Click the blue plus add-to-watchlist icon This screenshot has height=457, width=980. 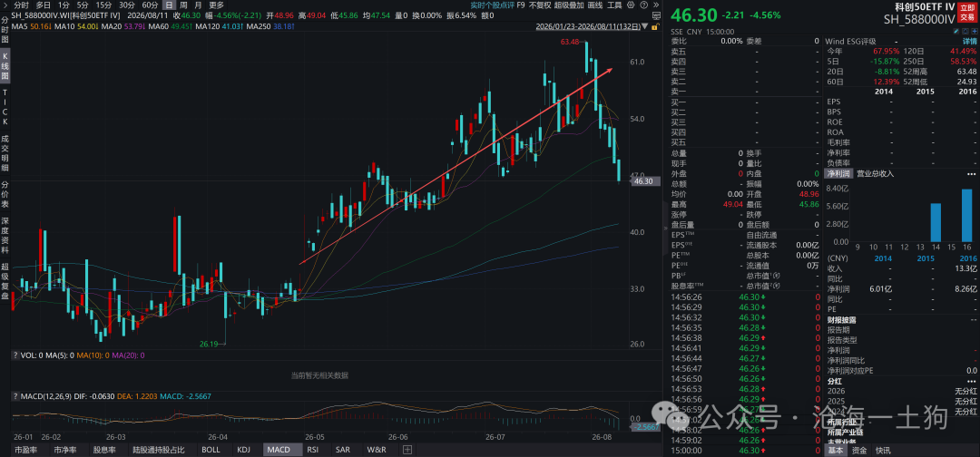(975, 31)
